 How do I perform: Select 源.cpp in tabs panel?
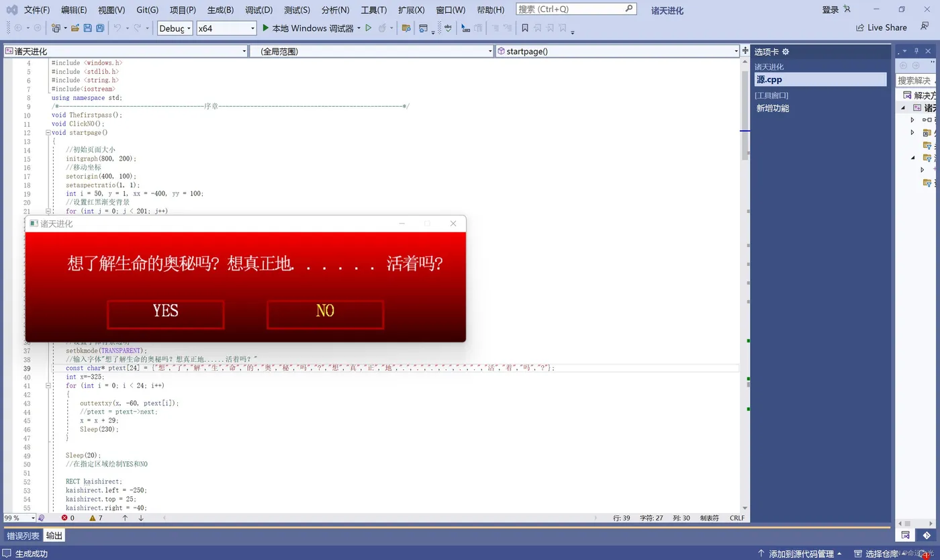click(820, 79)
